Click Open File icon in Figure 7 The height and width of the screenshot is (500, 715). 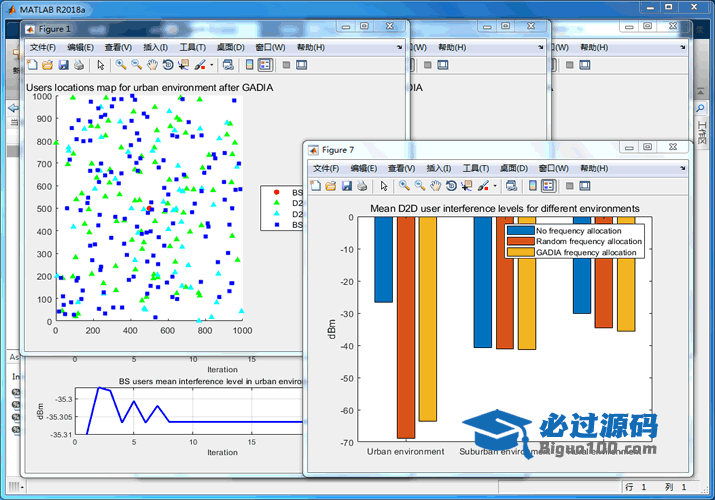(x=331, y=186)
